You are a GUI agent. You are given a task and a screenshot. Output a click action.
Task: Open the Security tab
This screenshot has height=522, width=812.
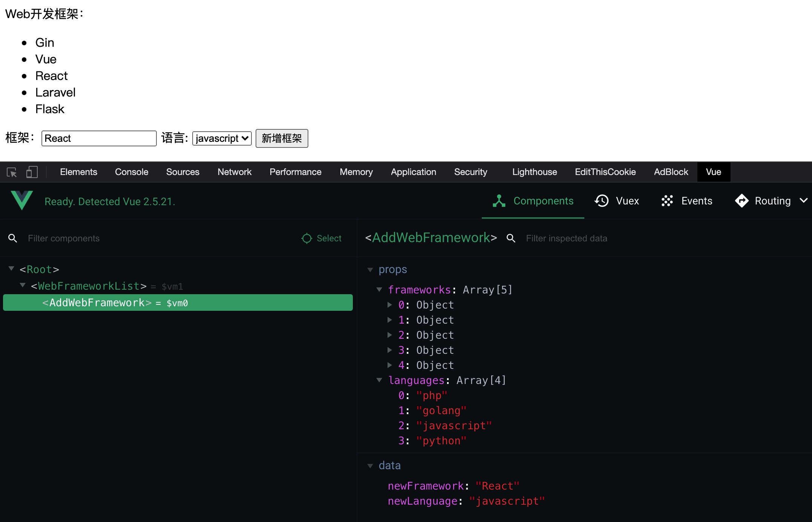tap(471, 172)
